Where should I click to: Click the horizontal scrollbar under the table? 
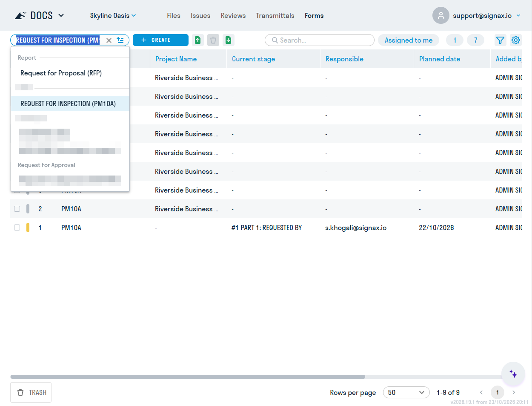point(188,377)
